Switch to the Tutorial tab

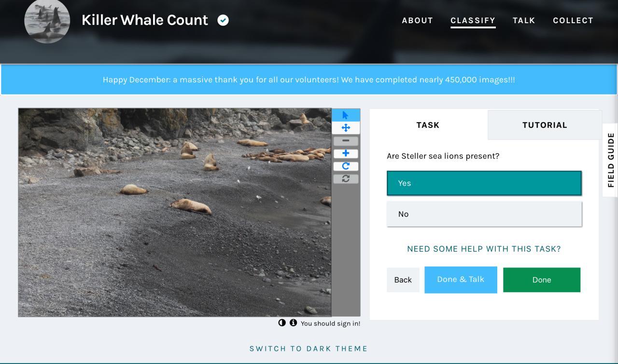tap(545, 125)
